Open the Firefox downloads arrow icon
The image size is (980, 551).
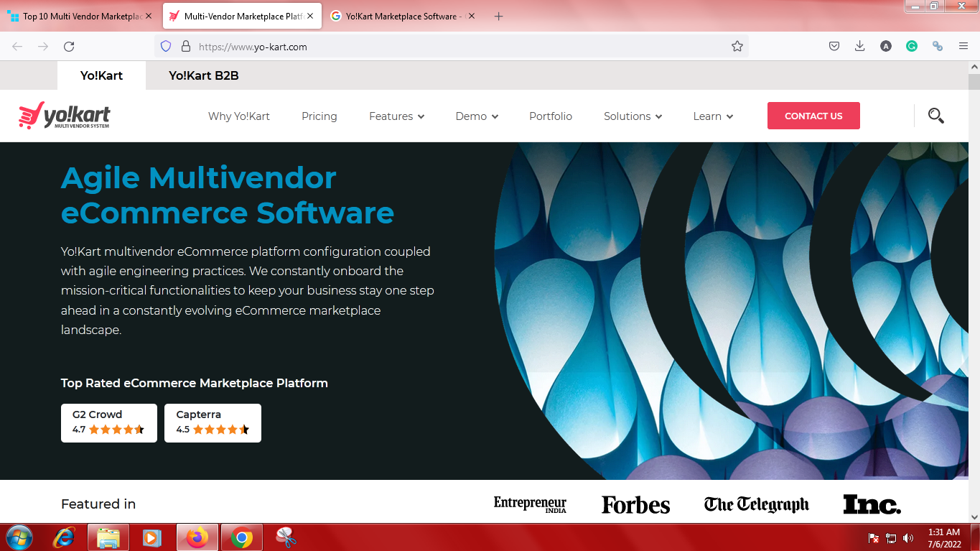(860, 46)
